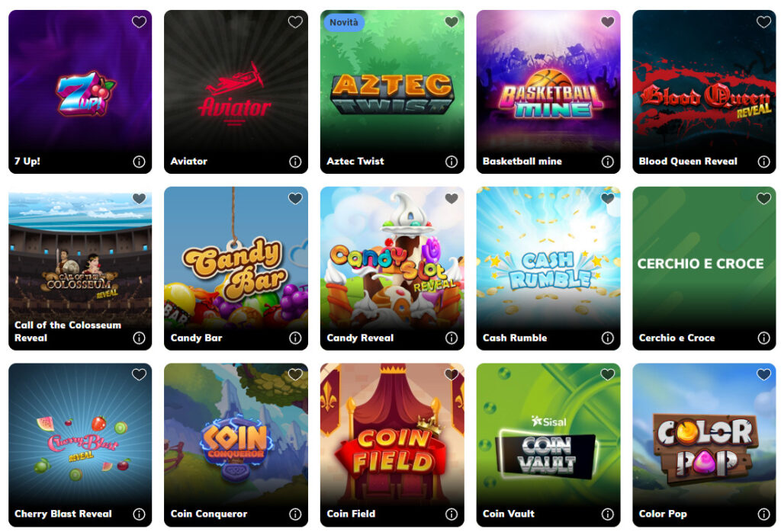Show Cash Rumble game info
Viewport: 781px width, 532px height.
(608, 338)
